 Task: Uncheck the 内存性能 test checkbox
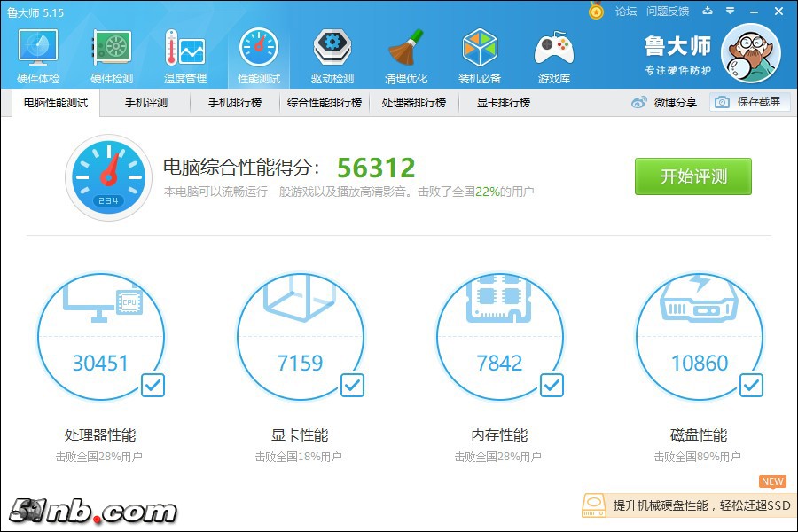(x=552, y=385)
